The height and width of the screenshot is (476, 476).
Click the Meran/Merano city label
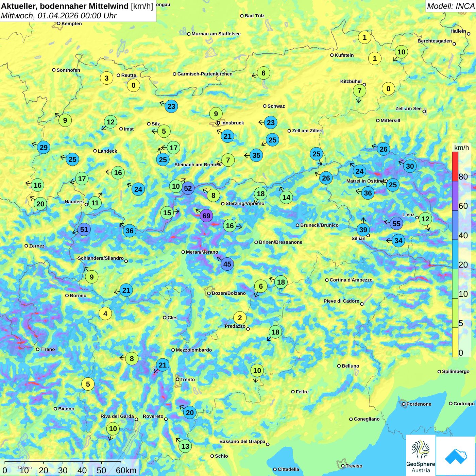(x=202, y=252)
